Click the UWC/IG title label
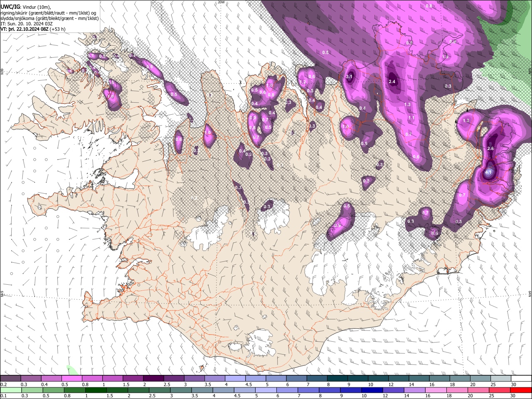This screenshot has height=399, width=532. (x=10, y=7)
